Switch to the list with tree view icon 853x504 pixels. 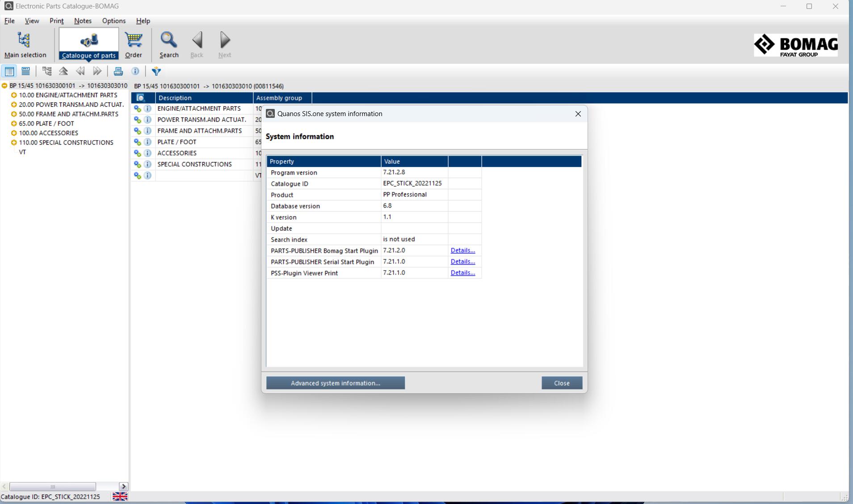[x=9, y=71]
